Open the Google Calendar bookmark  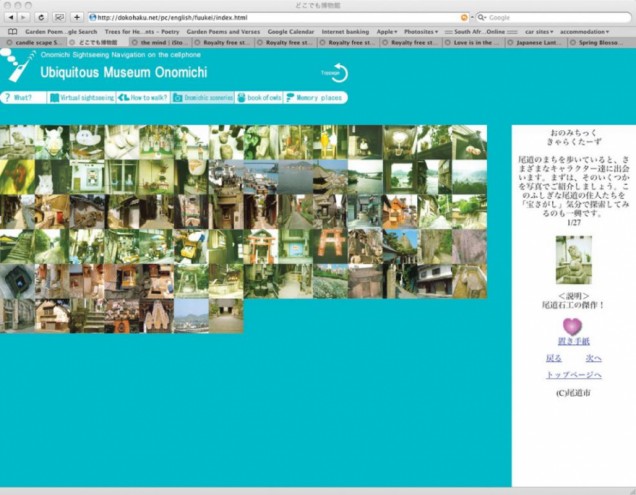(x=290, y=32)
